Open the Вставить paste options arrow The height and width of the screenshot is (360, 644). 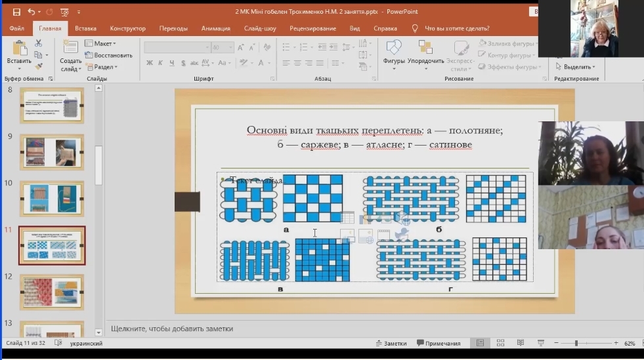(x=19, y=68)
